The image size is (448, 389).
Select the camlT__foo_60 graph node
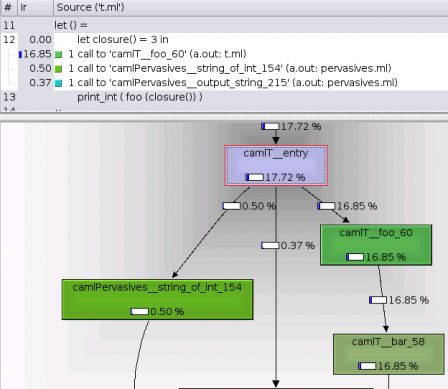pos(376,245)
